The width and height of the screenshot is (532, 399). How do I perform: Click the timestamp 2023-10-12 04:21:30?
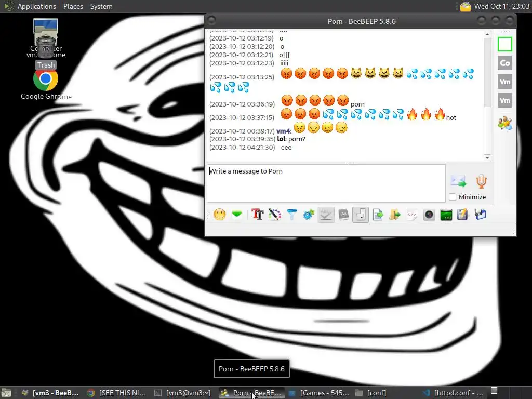[242, 147]
